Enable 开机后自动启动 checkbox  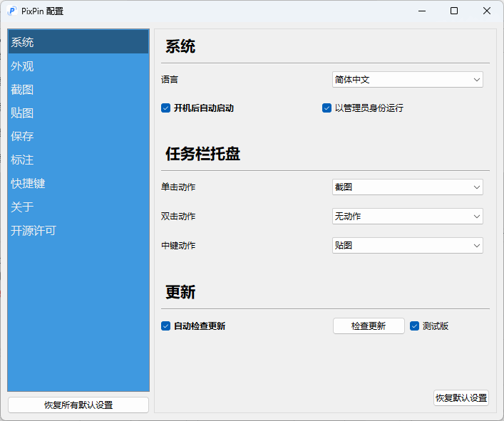point(166,108)
